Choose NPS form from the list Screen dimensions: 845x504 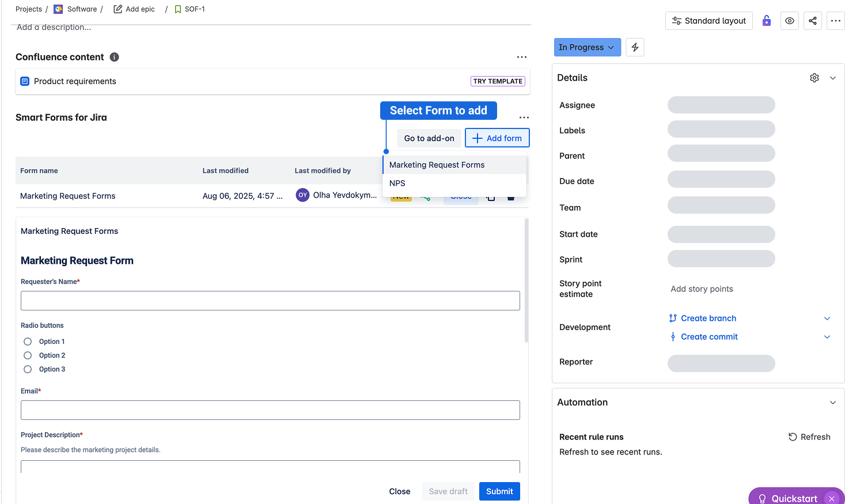click(x=397, y=183)
